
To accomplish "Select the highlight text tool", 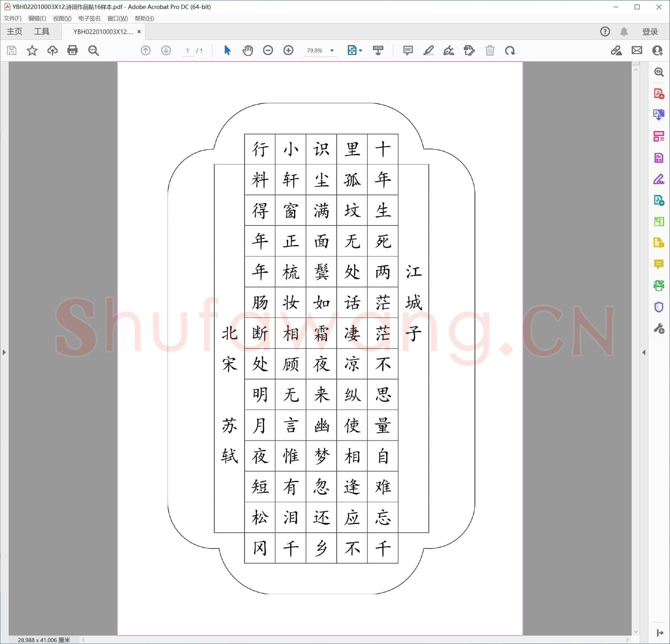I will [x=428, y=50].
